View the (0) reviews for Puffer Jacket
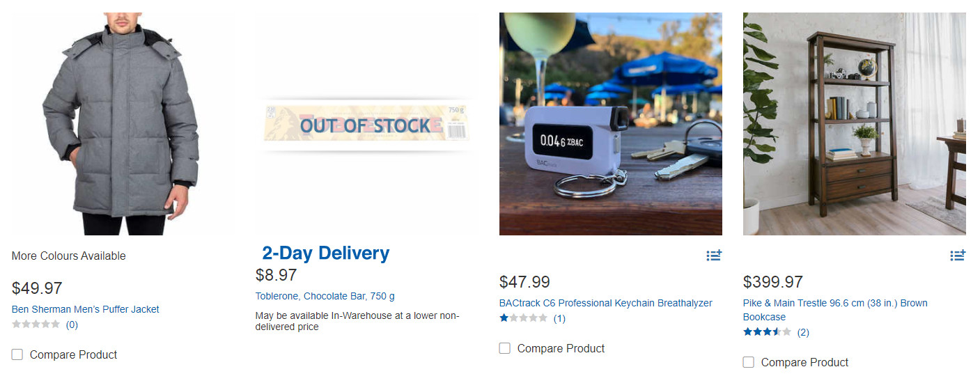 [x=72, y=325]
